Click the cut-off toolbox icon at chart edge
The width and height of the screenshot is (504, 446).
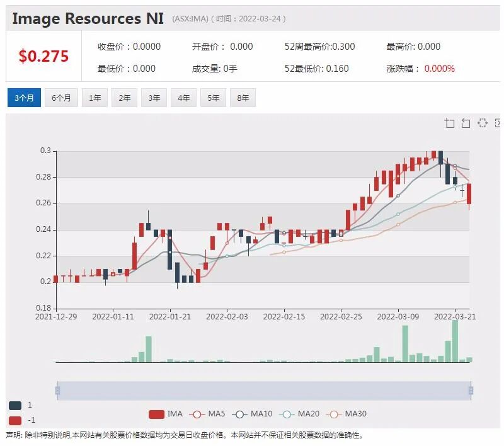[497, 123]
